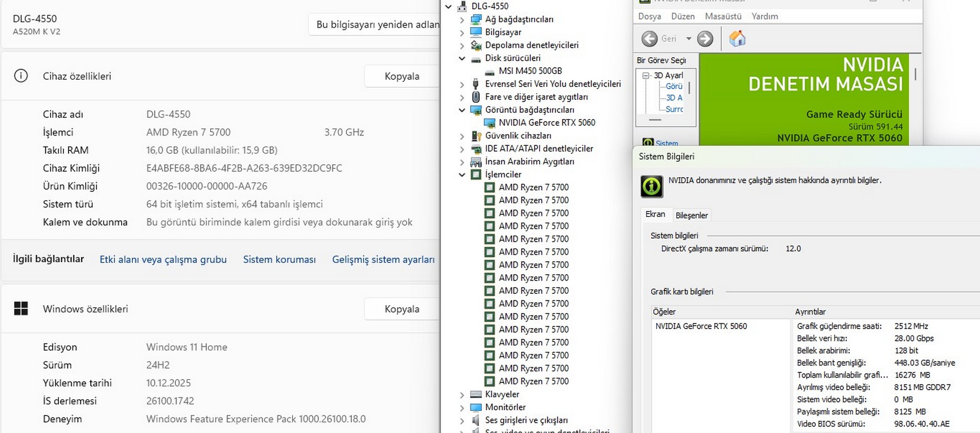Image resolution: width=980 pixels, height=433 pixels.
Task: Click Kopyala next to Cihaz özellikleri
Action: coord(401,76)
